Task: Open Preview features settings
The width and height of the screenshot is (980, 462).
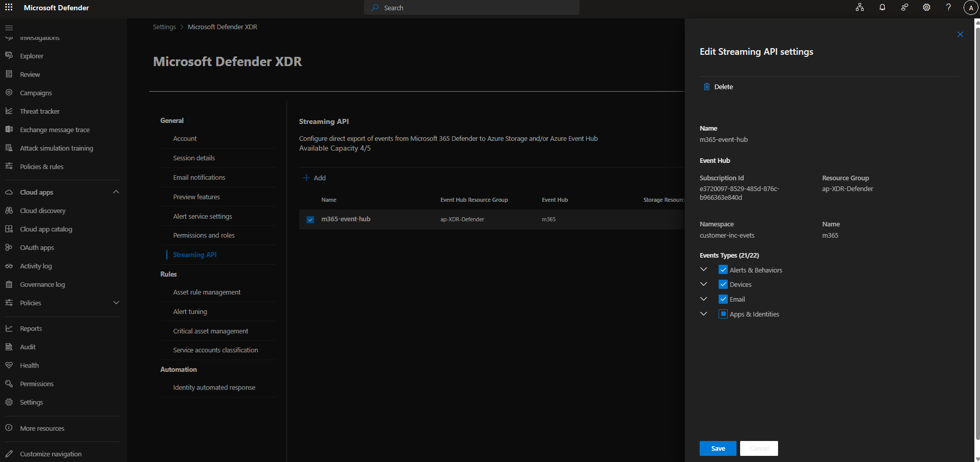Action: click(x=196, y=197)
